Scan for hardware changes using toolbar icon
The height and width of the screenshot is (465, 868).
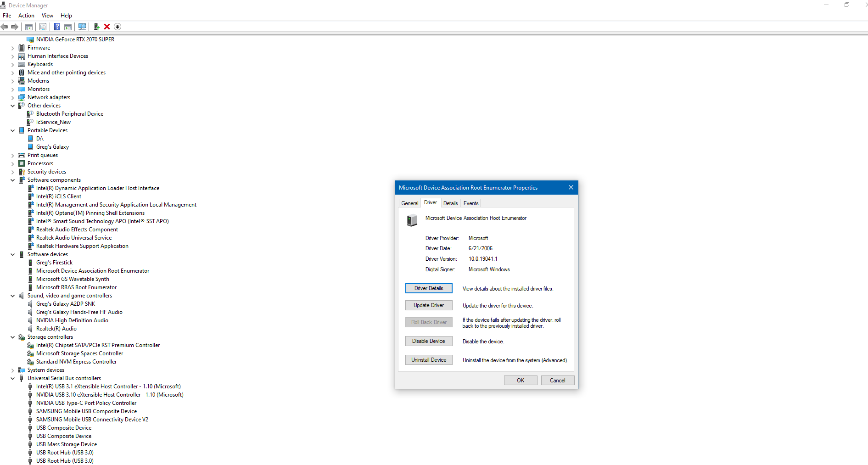coord(82,27)
